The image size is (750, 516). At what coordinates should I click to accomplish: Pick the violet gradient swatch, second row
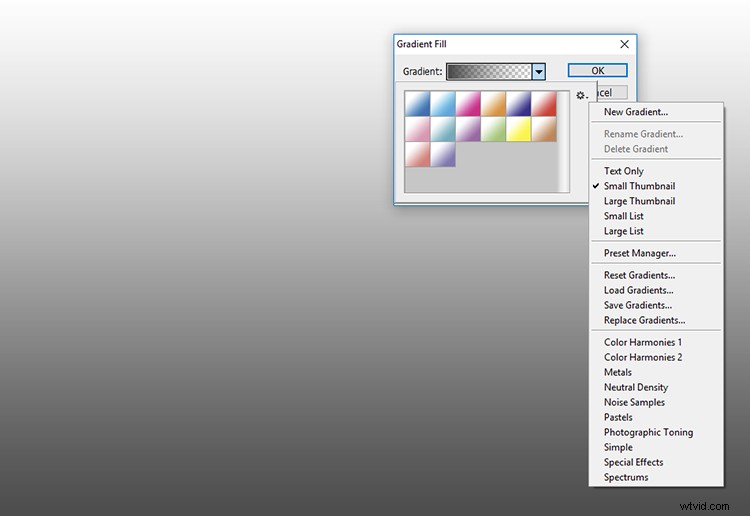468,129
